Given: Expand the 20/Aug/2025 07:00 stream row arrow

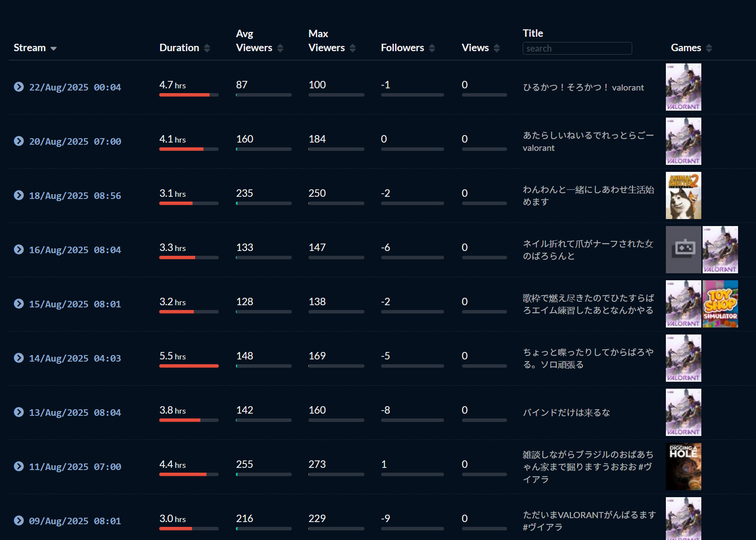Looking at the screenshot, I should coord(19,141).
